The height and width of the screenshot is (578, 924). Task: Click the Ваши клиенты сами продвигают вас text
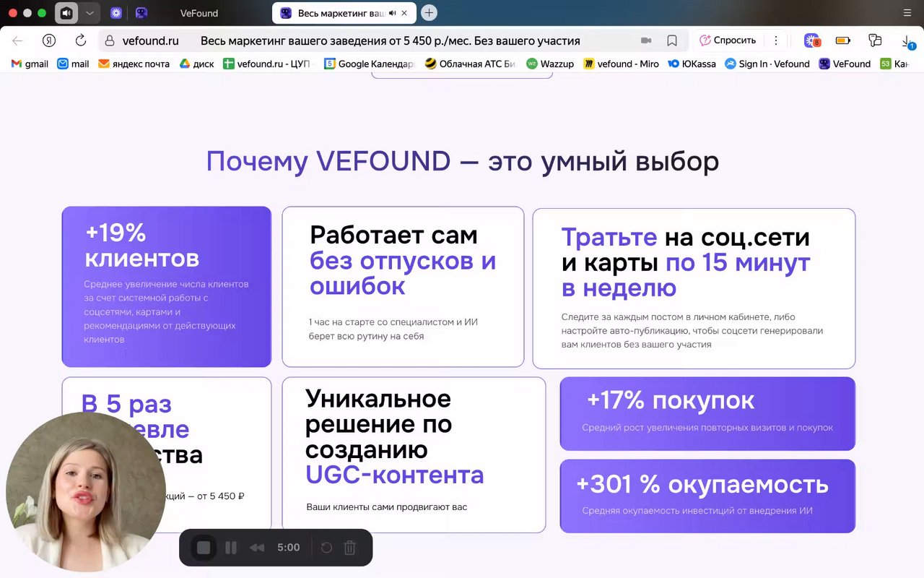(387, 506)
